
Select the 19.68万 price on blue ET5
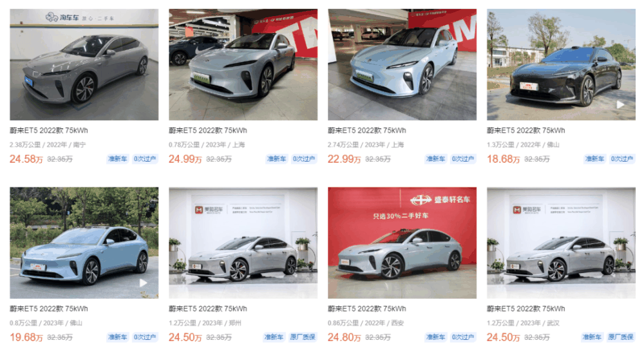26,337
